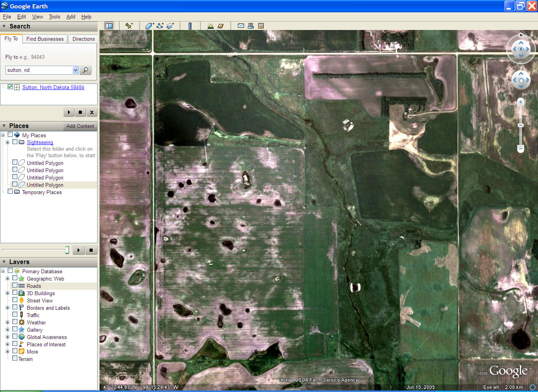
Task: Click the Places transparency slider handle
Action: coord(67,250)
